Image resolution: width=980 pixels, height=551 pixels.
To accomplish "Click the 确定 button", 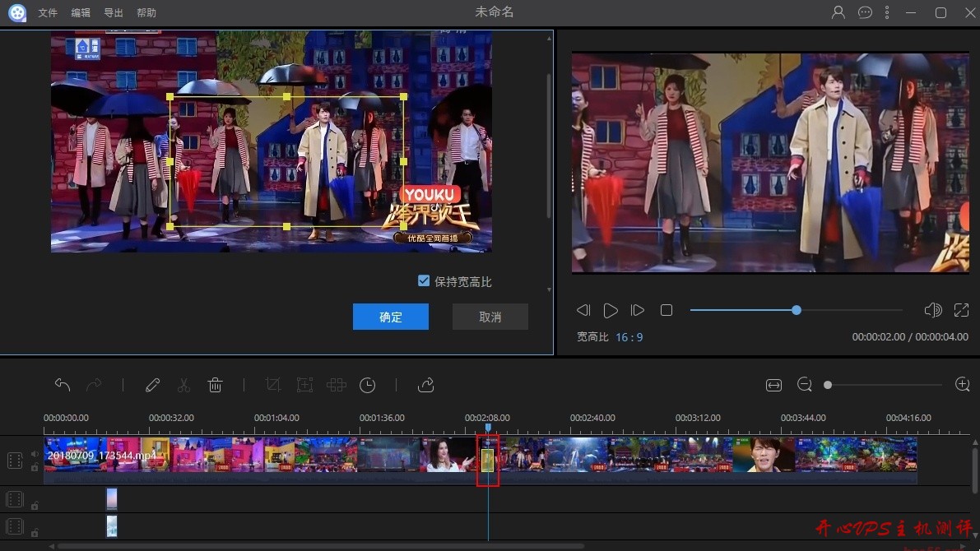I will (391, 317).
